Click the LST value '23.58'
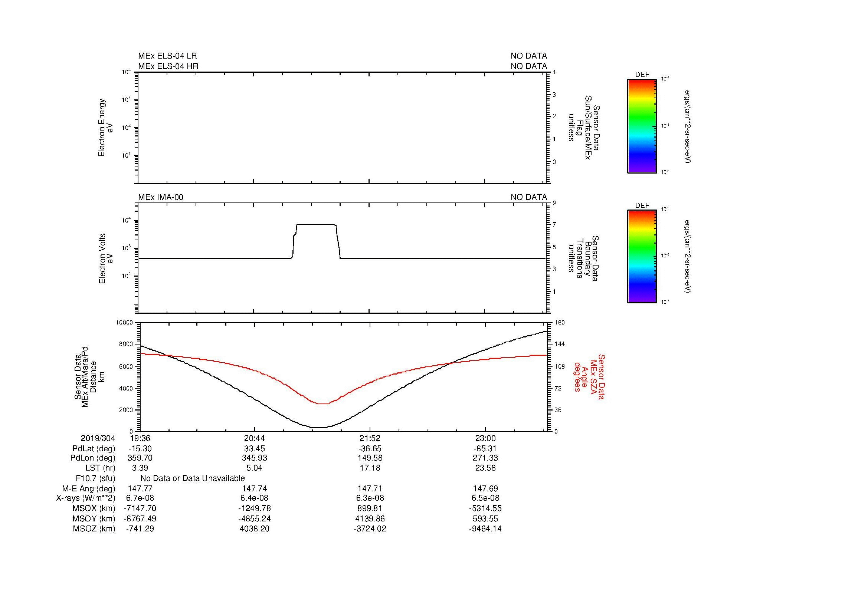The image size is (868, 613). point(485,468)
